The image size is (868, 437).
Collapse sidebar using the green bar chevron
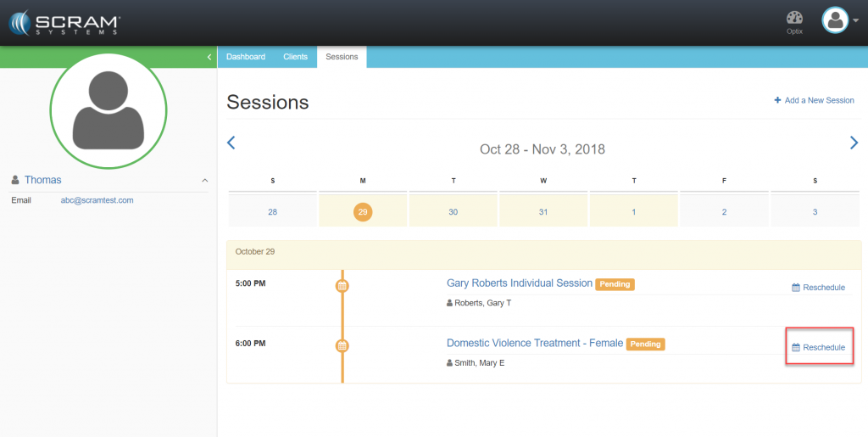(209, 57)
